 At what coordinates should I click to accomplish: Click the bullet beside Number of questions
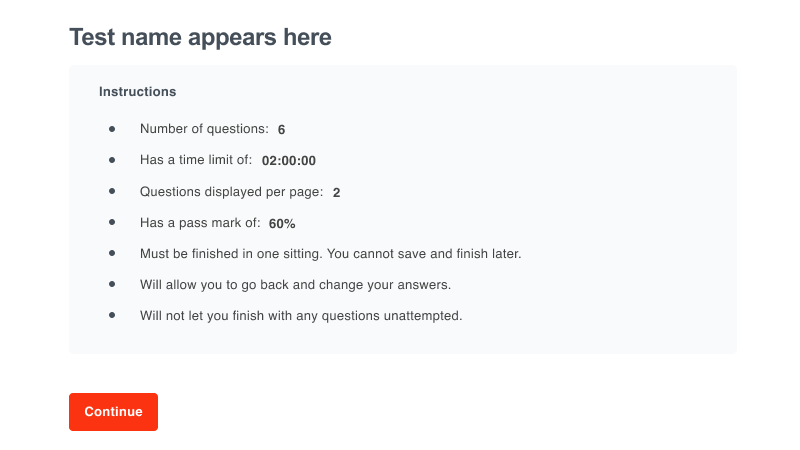tap(113, 129)
